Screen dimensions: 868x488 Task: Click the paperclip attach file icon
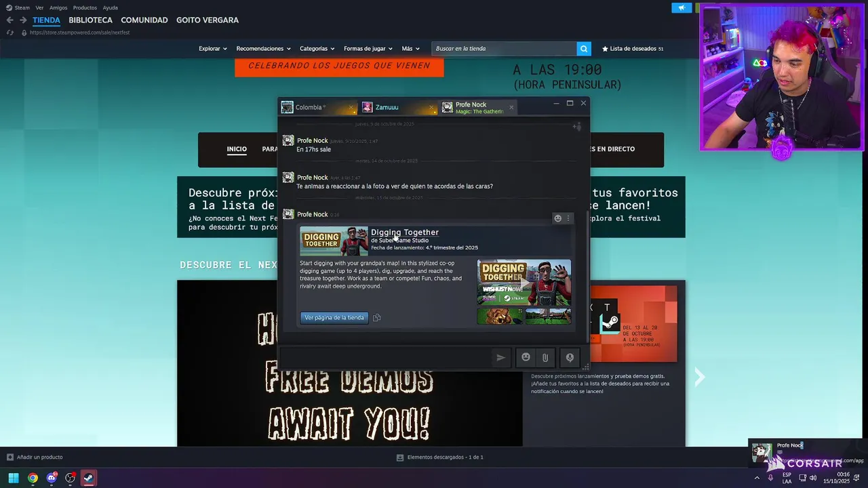545,357
